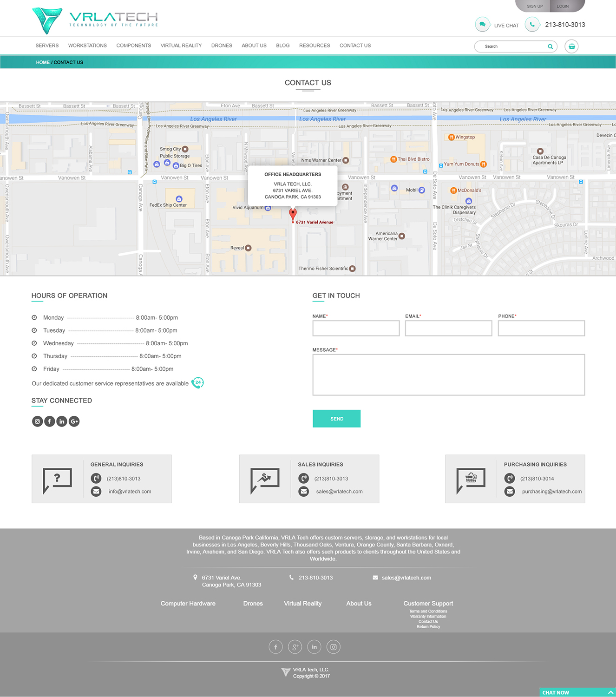Screen dimensions: 616x697
Task: Focus the Message text area
Action: (448, 375)
